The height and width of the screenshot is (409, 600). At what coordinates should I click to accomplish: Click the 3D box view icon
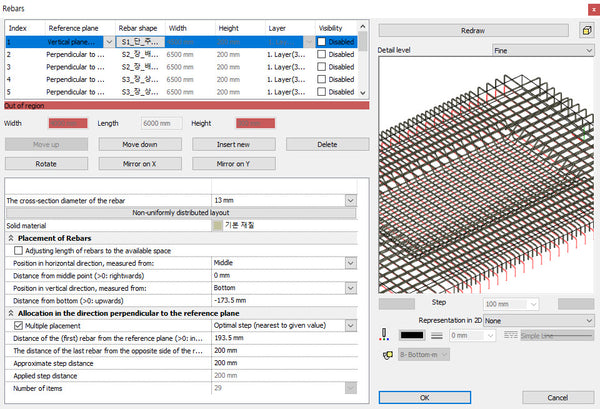(x=585, y=31)
